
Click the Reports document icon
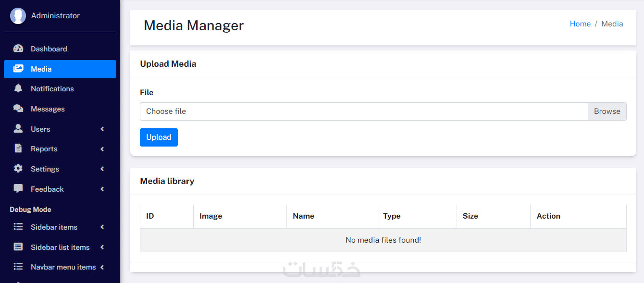pyautogui.click(x=18, y=148)
